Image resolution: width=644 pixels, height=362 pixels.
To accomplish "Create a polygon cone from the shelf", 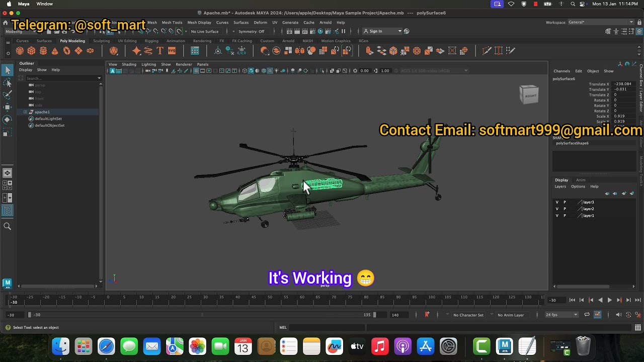I will tap(55, 51).
